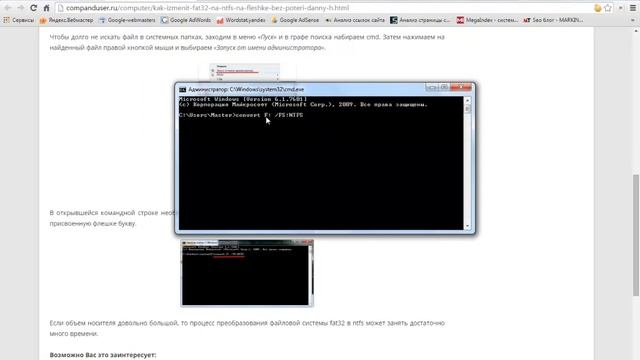The height and width of the screenshot is (360, 640).
Task: Click the extension icon beside the star
Action: (x=598, y=8)
